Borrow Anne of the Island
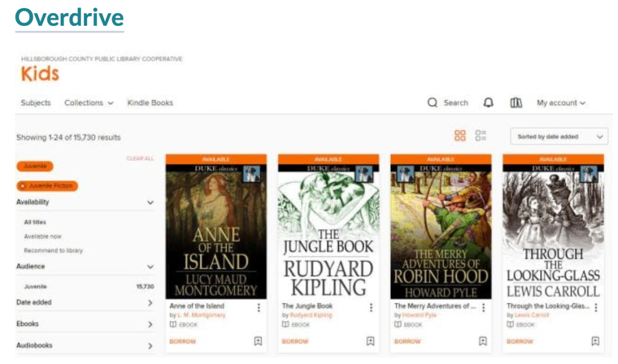Viewport: 618px width, 364px height. 183,342
